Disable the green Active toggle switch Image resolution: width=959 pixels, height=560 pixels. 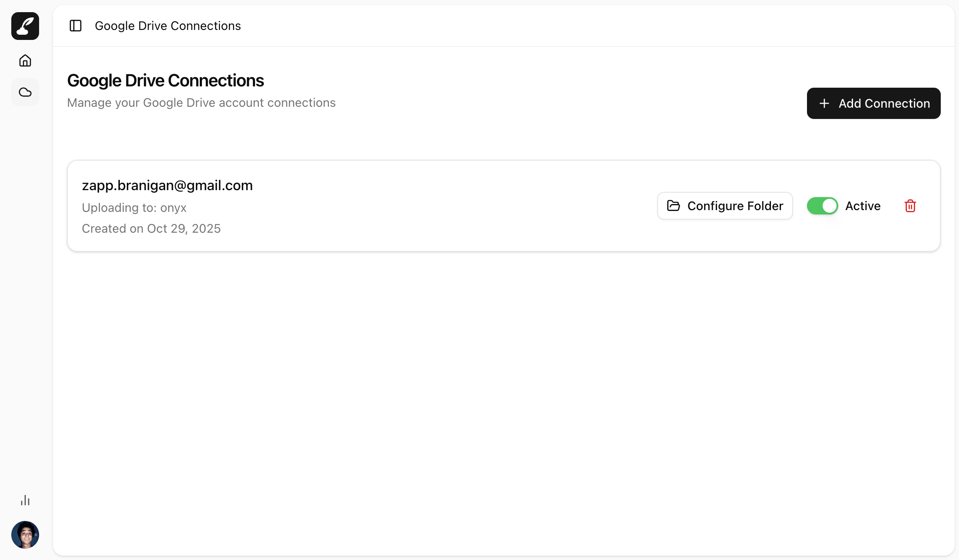pyautogui.click(x=822, y=206)
